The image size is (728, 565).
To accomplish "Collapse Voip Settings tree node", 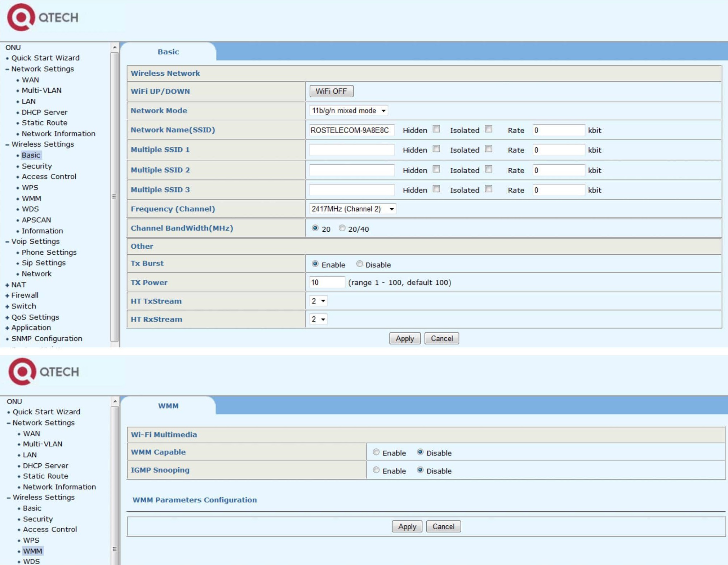I will click(x=7, y=241).
